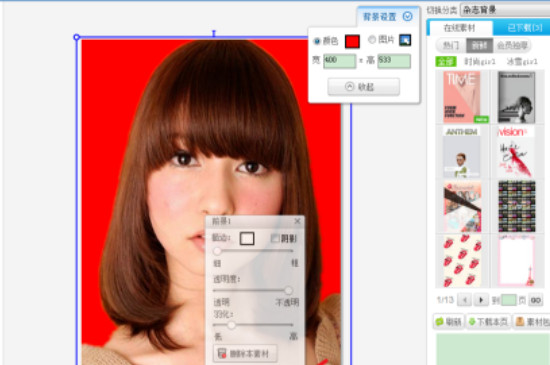
Task: Select the 颜色 background radio button
Action: click(x=317, y=41)
